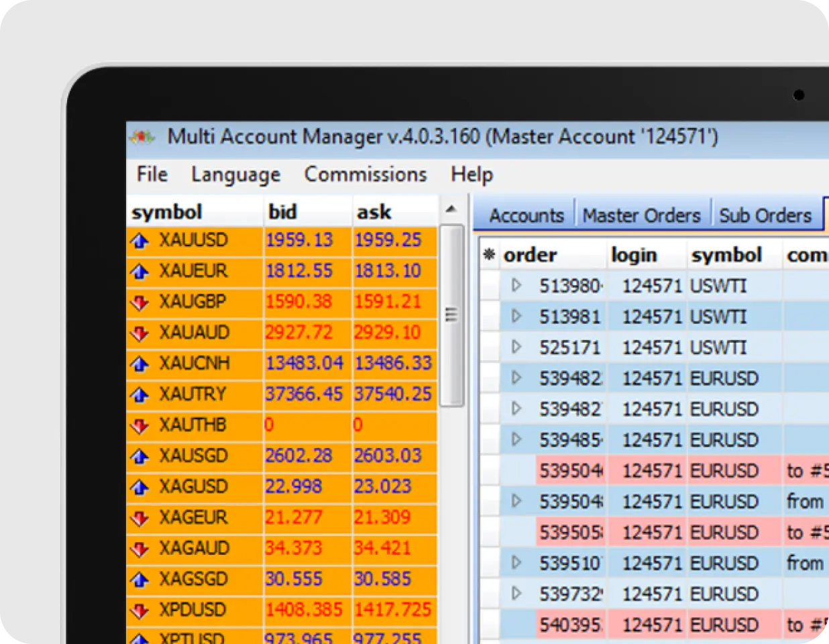Click the symbol list scrollbar up arrow
This screenshot has width=829, height=644.
tap(451, 209)
